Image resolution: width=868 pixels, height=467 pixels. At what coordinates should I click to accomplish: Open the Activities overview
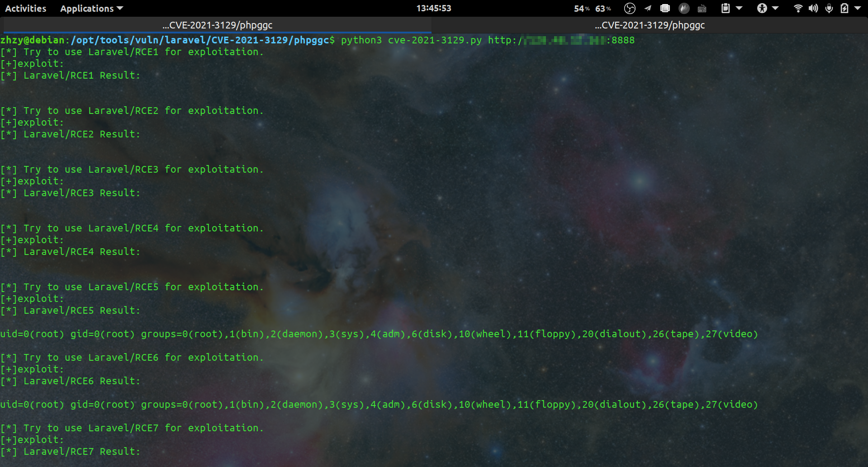click(x=26, y=8)
